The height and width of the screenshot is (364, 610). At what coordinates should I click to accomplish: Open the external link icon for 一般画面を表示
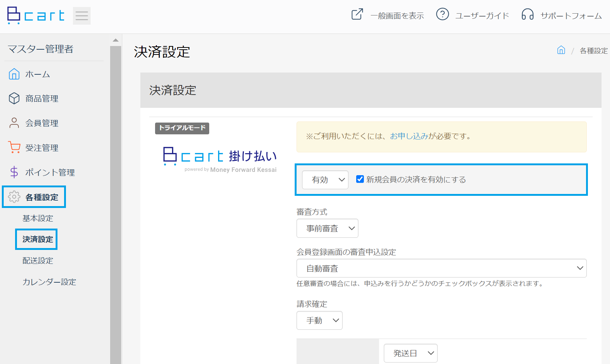click(x=357, y=14)
